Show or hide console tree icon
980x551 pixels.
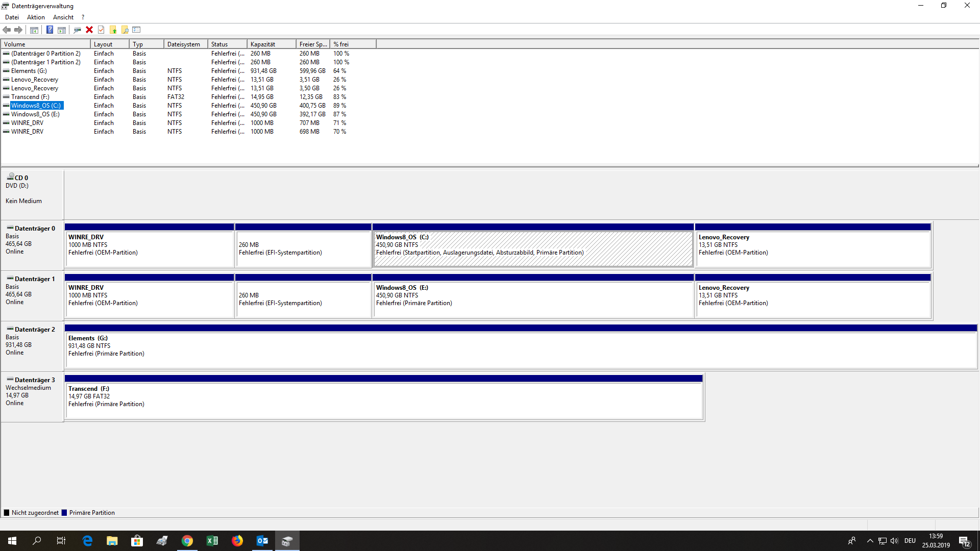click(34, 30)
